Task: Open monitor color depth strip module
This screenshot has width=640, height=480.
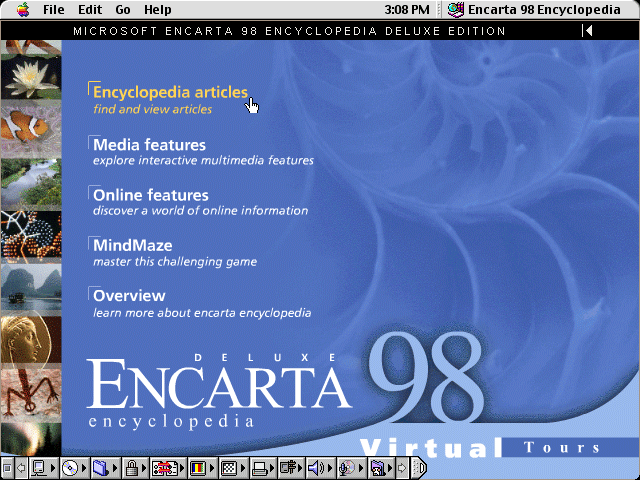Action: coord(197,468)
